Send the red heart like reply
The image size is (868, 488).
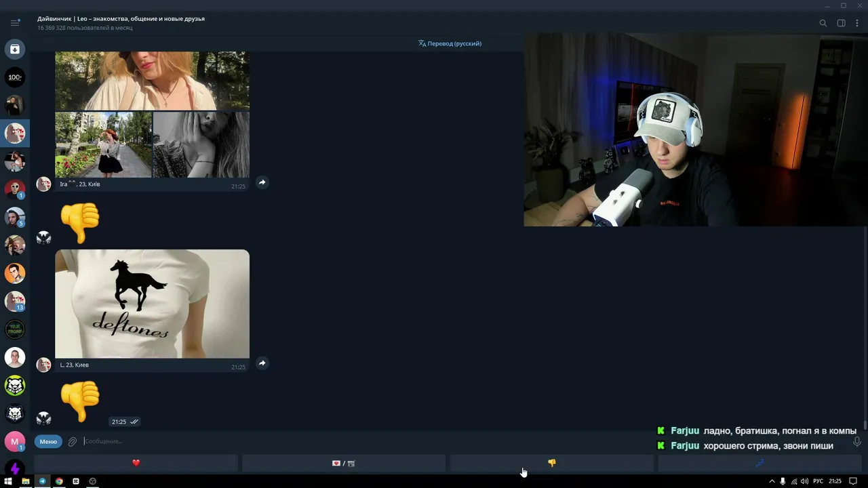(x=136, y=463)
